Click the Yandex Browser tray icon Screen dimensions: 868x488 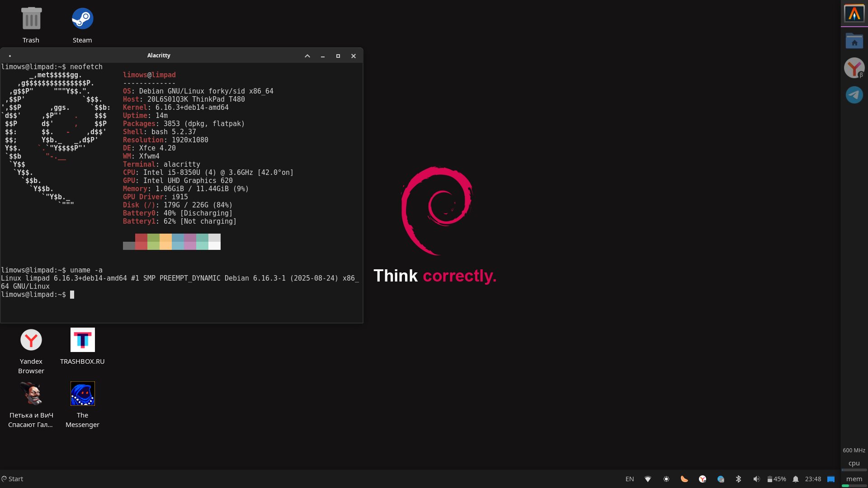(702, 479)
